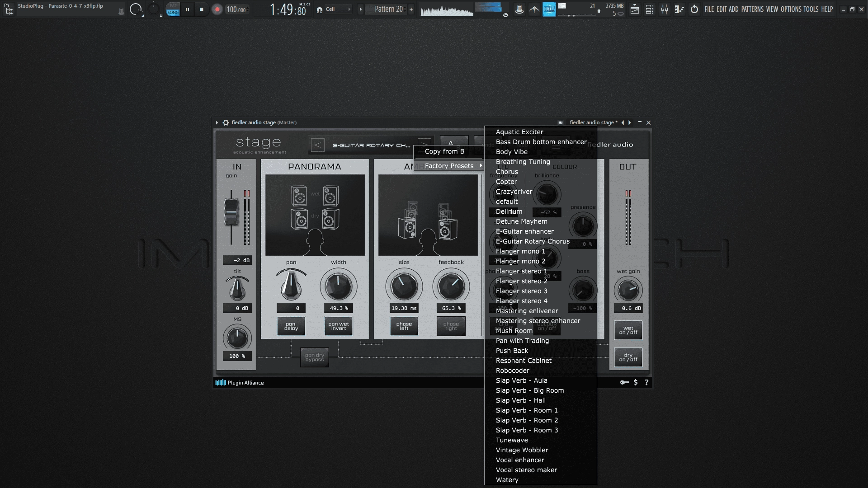Toggle the phase right button

451,326
